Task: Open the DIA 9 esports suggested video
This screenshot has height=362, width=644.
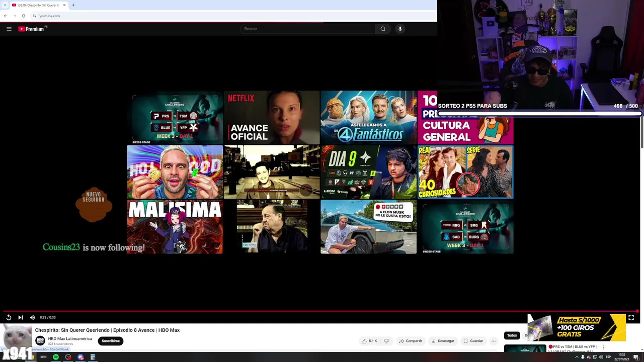Action: click(368, 172)
